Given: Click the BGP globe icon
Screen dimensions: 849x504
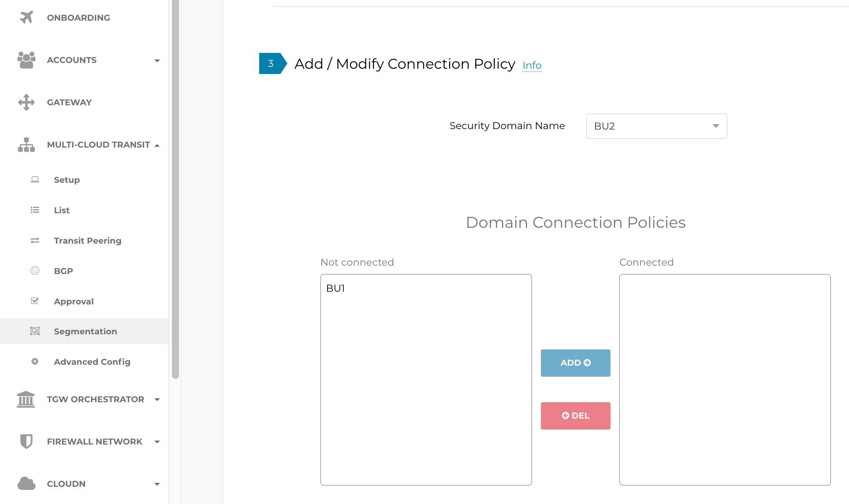Looking at the screenshot, I should pyautogui.click(x=35, y=271).
